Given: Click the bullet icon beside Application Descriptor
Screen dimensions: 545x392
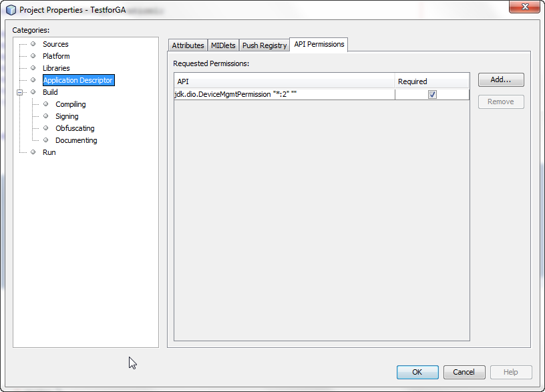Looking at the screenshot, I should click(33, 80).
